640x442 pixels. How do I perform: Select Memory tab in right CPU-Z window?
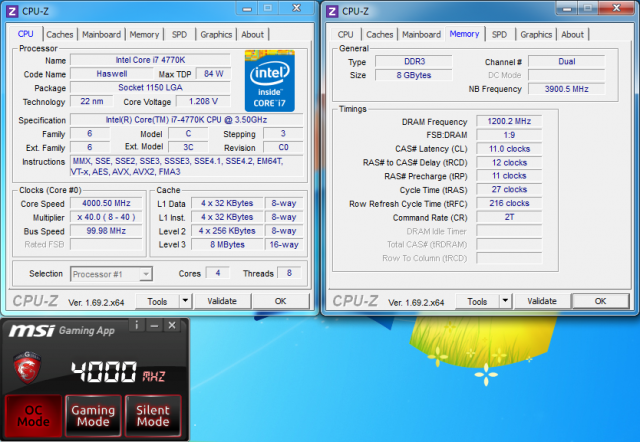(x=464, y=34)
